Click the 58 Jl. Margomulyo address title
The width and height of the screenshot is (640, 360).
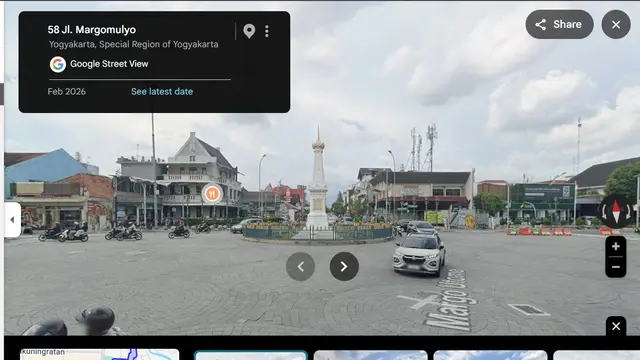[x=92, y=30]
